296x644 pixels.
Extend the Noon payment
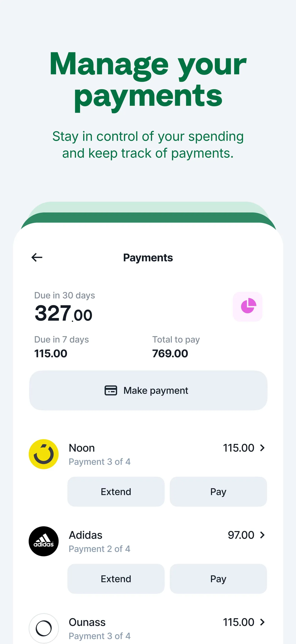tap(116, 492)
